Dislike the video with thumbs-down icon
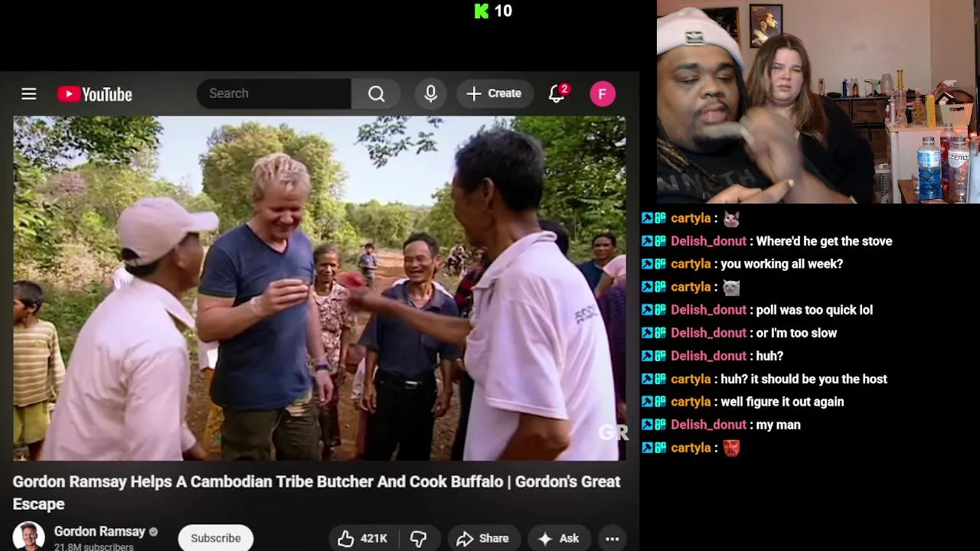The height and width of the screenshot is (551, 980). [418, 539]
